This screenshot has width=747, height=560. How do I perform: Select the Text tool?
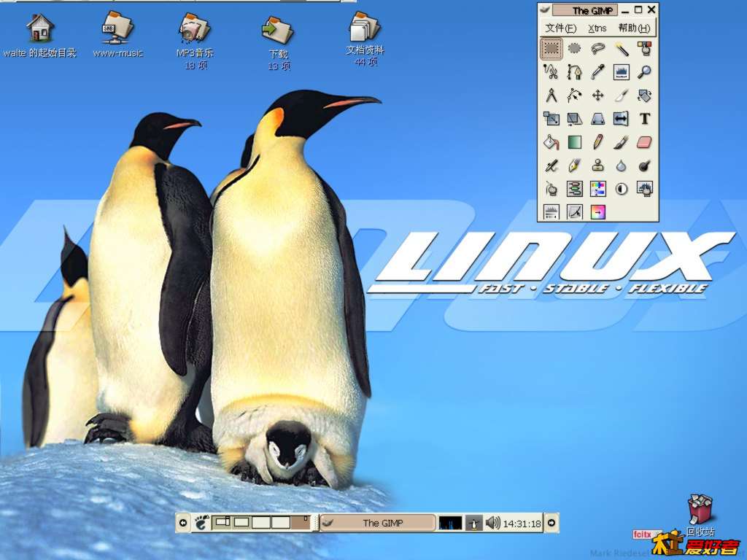645,119
